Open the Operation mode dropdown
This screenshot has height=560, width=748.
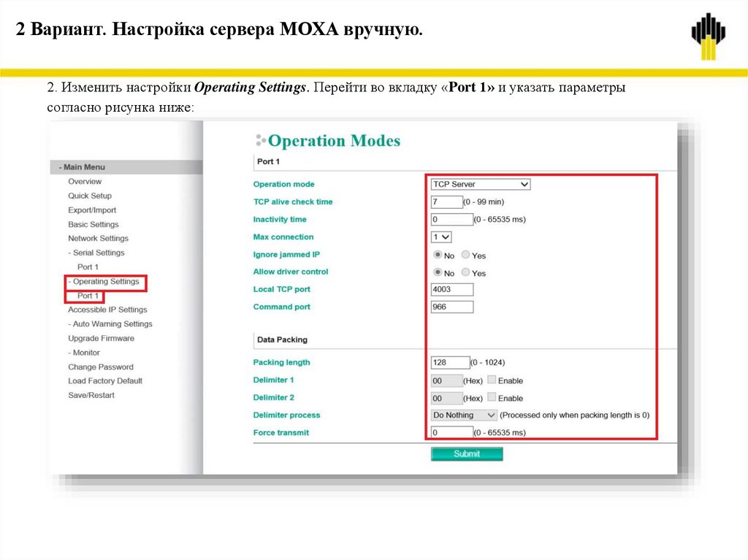pyautogui.click(x=479, y=184)
